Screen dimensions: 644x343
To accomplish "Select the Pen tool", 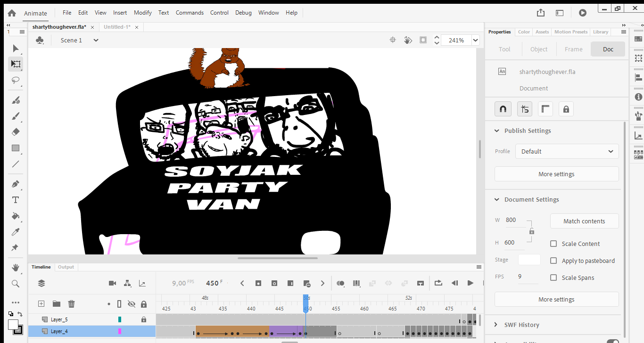I will pyautogui.click(x=16, y=184).
